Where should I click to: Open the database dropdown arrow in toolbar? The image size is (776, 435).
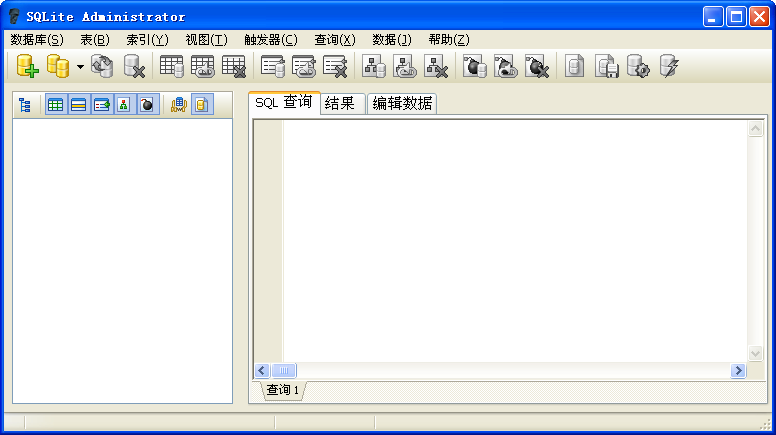pos(80,68)
